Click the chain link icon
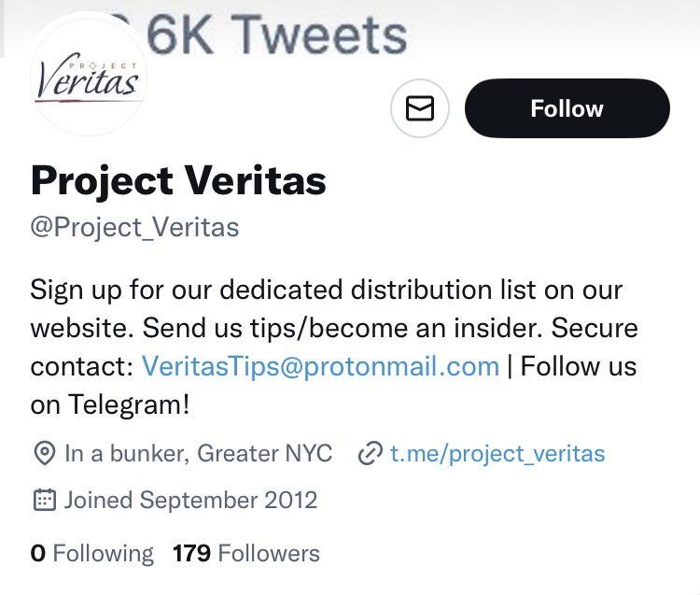Image resolution: width=700 pixels, height=595 pixels. 371,453
